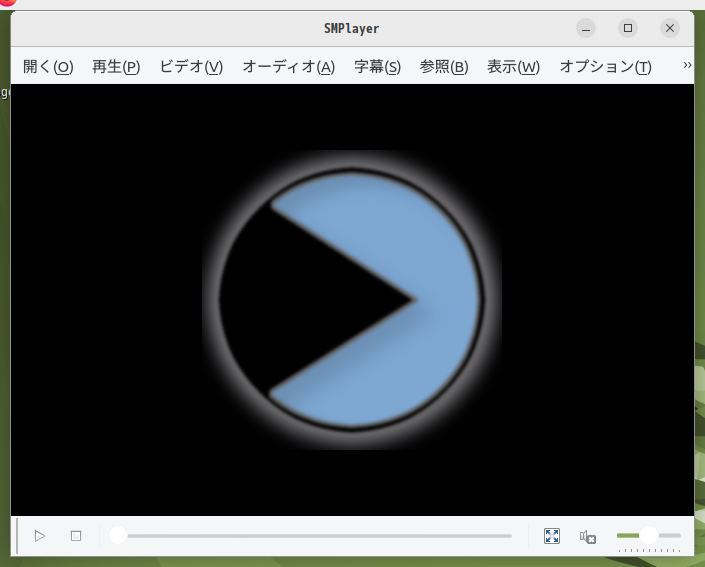Toggle the mute speaker icon
Image resolution: width=705 pixels, height=567 pixels.
(588, 536)
